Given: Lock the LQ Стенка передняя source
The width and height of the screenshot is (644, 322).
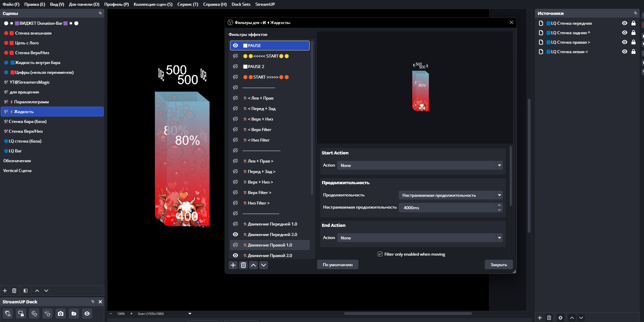Looking at the screenshot, I should [x=633, y=23].
